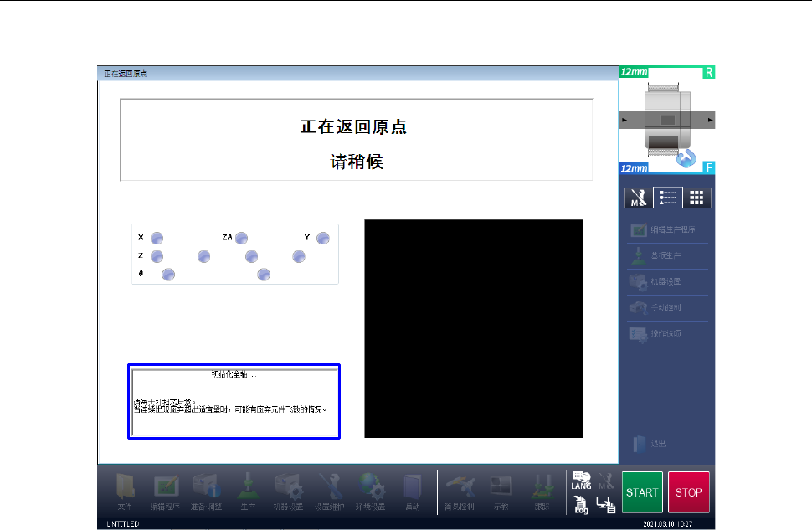Click the 2021.03.10 10:27 timestamp
This screenshot has height=530, width=812.
click(667, 524)
